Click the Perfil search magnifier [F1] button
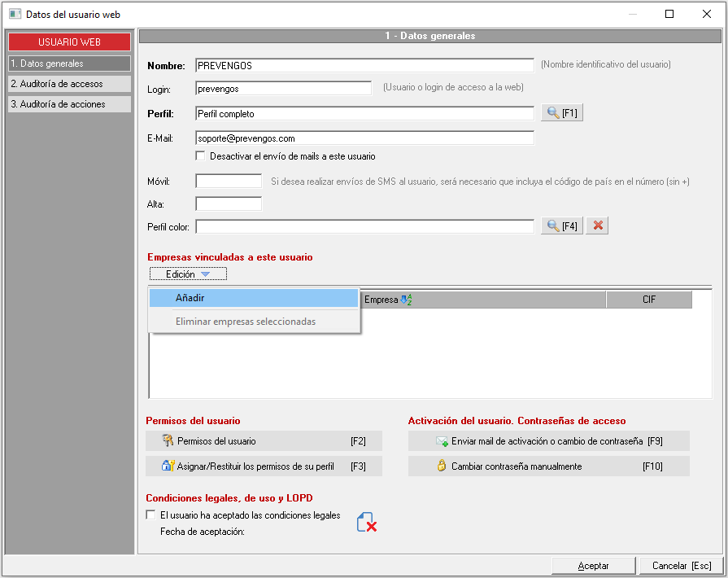Screen dimensions: 728x578 562,113
